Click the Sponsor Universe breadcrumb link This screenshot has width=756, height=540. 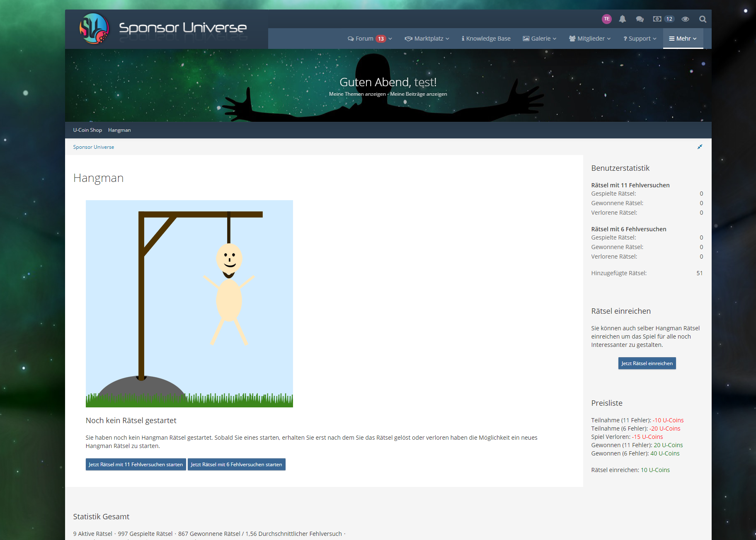pyautogui.click(x=93, y=147)
